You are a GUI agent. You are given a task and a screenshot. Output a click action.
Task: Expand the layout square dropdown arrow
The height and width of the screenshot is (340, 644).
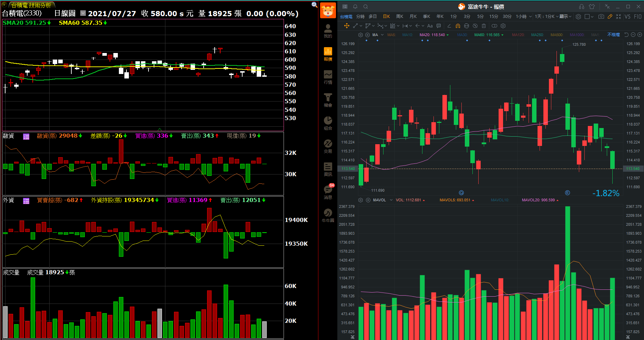[592, 17]
